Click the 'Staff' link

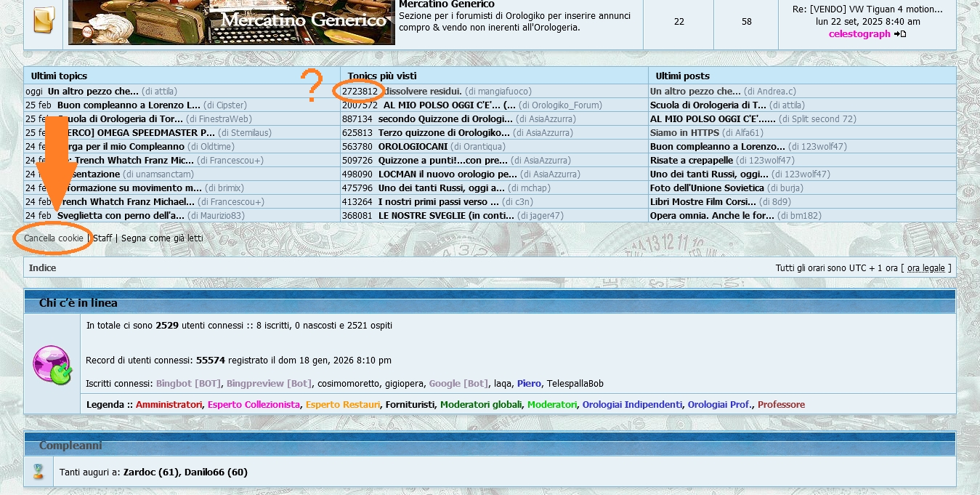(x=102, y=238)
